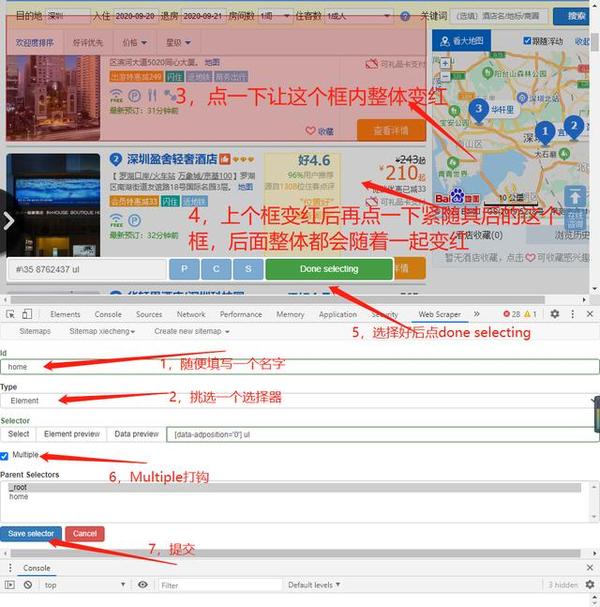Close the console drawer with the X

click(x=590, y=568)
